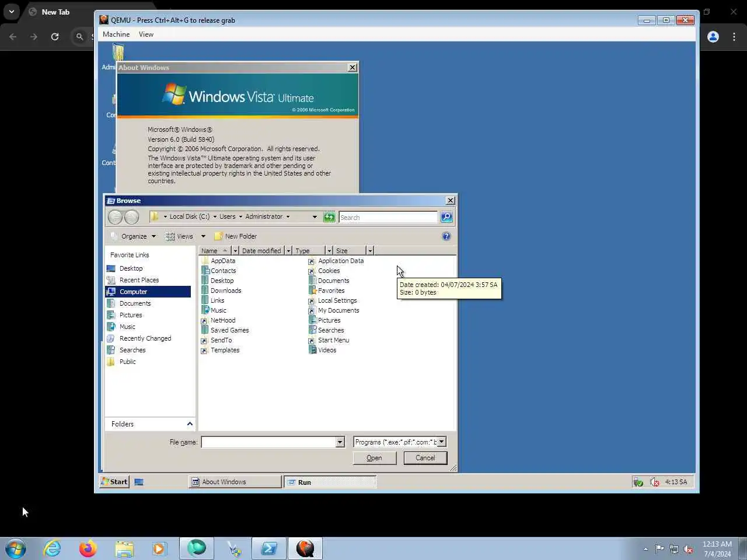Click the search magnifier icon in Browse
747x560 pixels.
tap(446, 217)
